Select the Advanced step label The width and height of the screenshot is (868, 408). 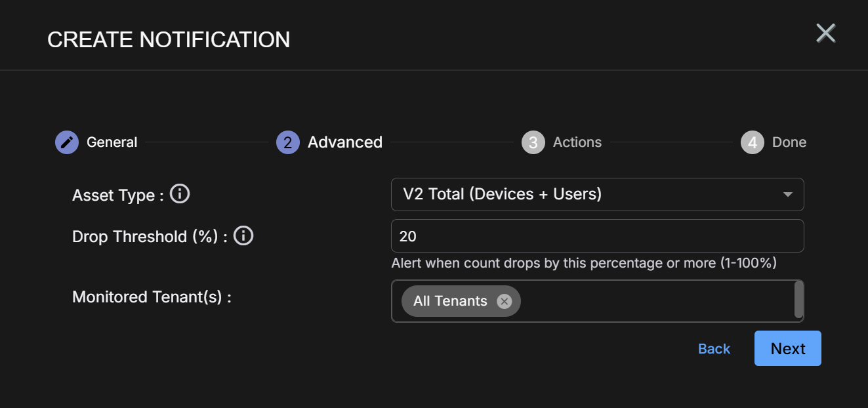(345, 142)
